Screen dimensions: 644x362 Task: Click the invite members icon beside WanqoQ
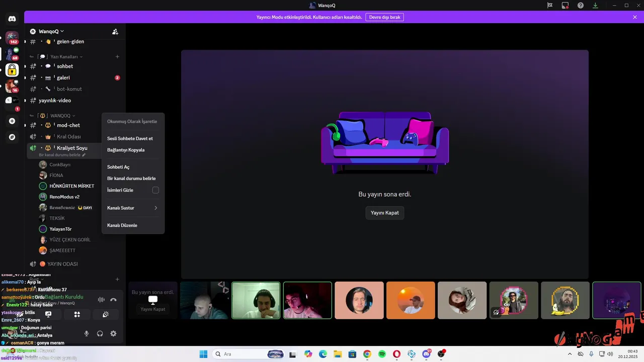(115, 32)
